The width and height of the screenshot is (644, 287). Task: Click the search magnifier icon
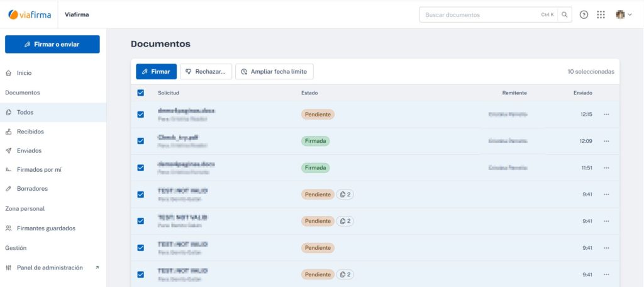565,15
